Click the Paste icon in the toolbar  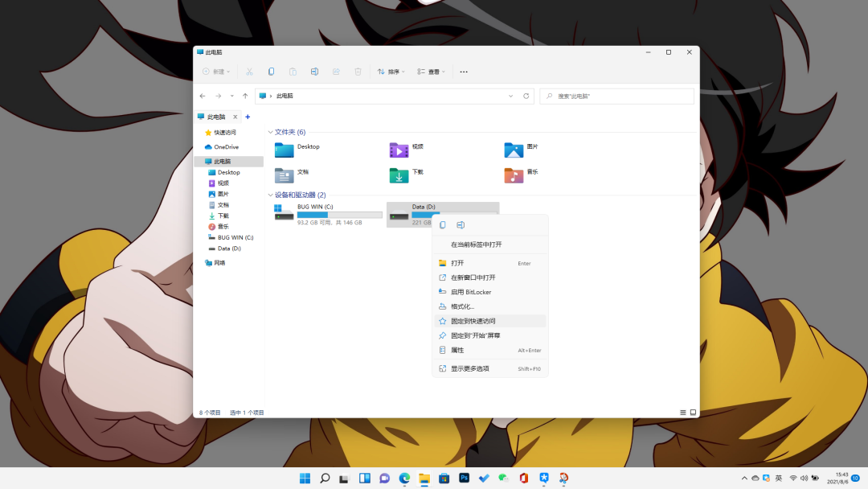click(293, 72)
